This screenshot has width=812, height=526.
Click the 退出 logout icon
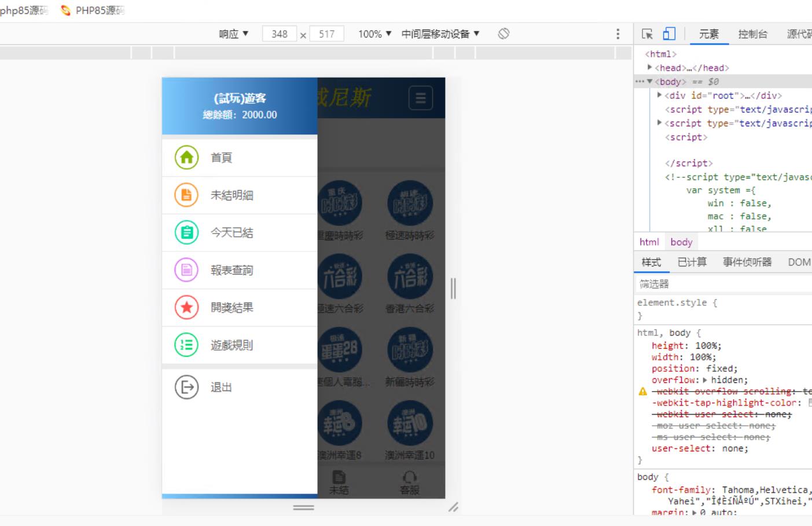(186, 387)
